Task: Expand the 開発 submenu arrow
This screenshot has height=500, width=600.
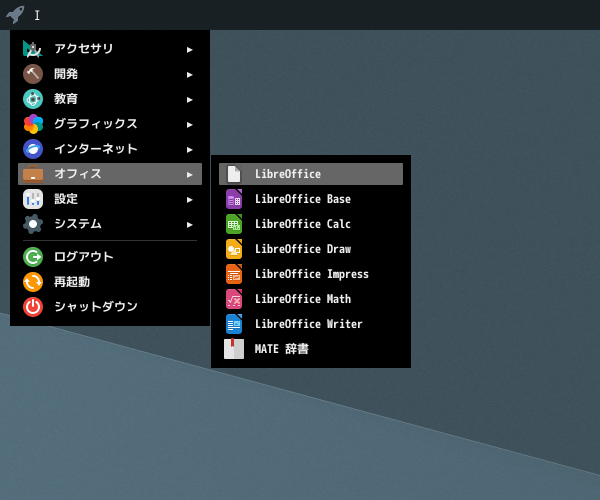Action: point(189,75)
